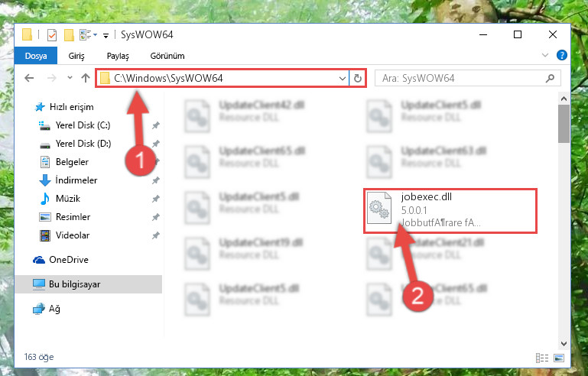Refresh the SysWOW64 folder view

[357, 78]
